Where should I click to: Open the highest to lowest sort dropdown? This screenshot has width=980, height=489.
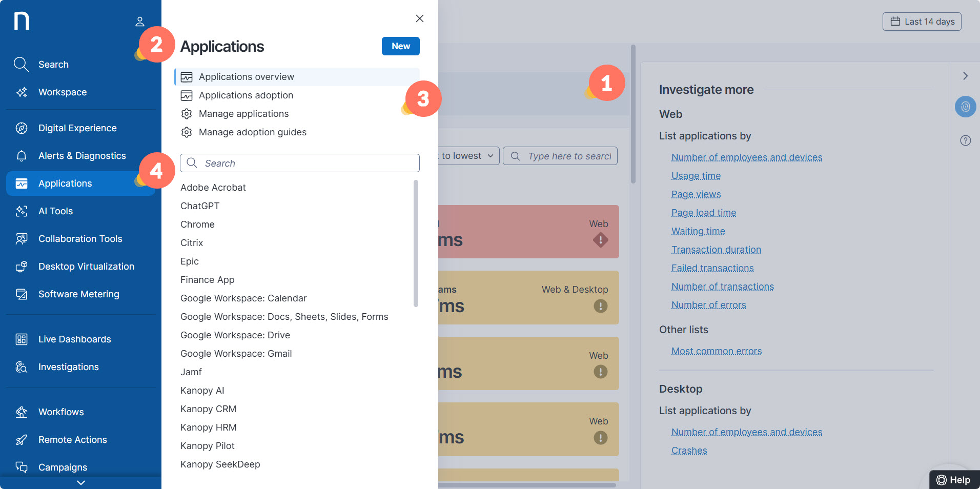(467, 156)
